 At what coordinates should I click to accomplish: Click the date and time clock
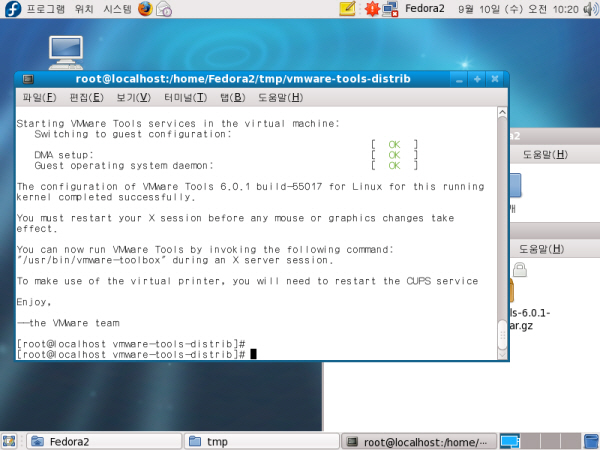click(518, 9)
